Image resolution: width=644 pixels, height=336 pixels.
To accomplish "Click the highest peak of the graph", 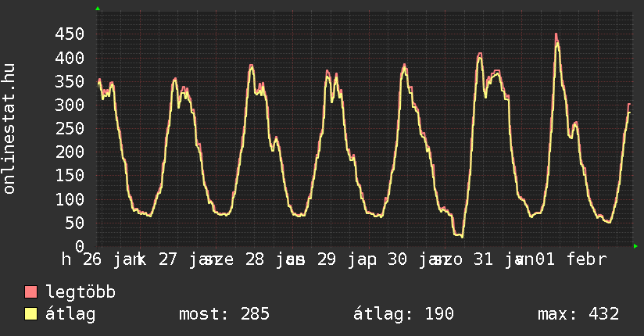I will pos(556,36).
